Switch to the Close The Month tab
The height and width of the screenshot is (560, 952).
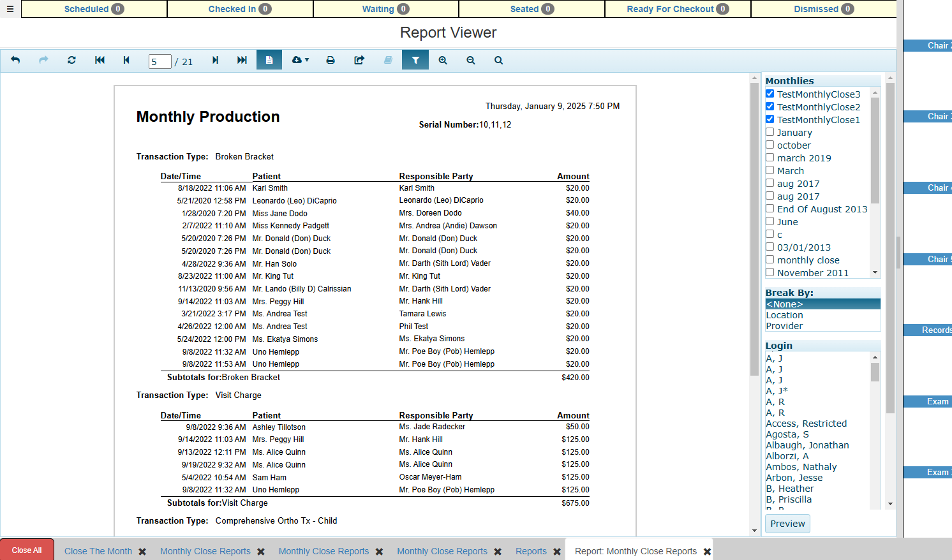[98, 551]
